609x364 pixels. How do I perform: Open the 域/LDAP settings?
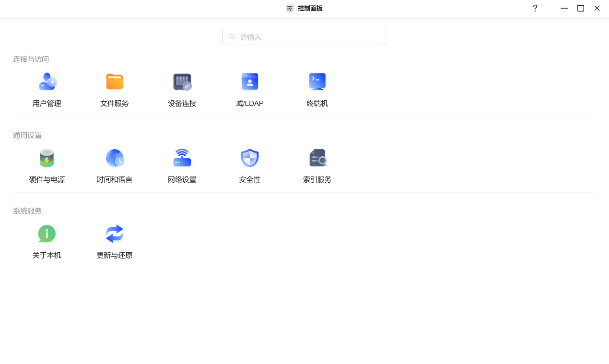pyautogui.click(x=250, y=90)
